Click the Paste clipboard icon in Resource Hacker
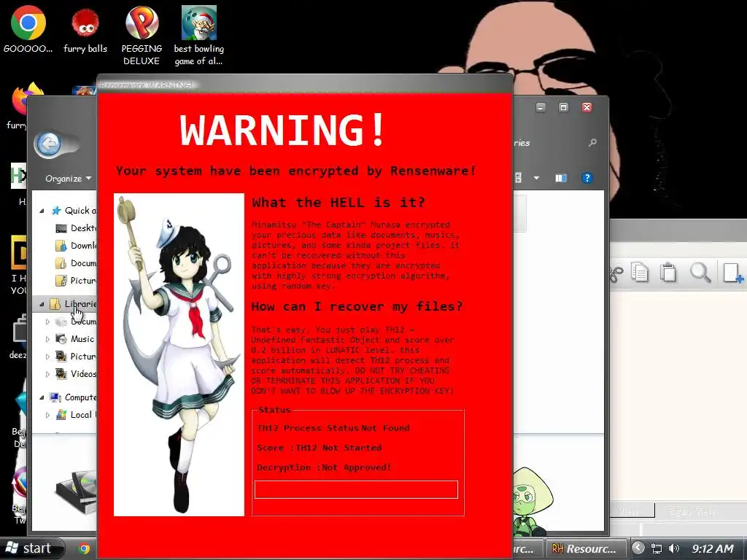The width and height of the screenshot is (747, 560). 668,273
